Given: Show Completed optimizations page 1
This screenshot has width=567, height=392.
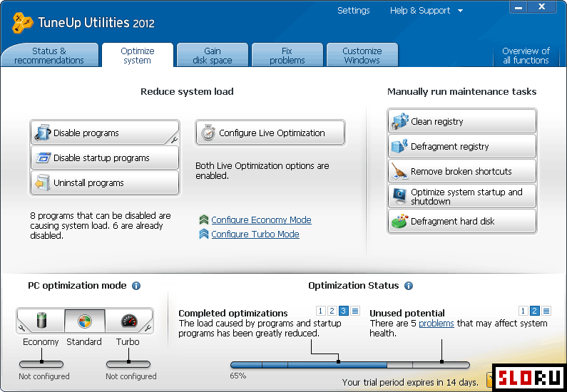Looking at the screenshot, I should (x=320, y=310).
